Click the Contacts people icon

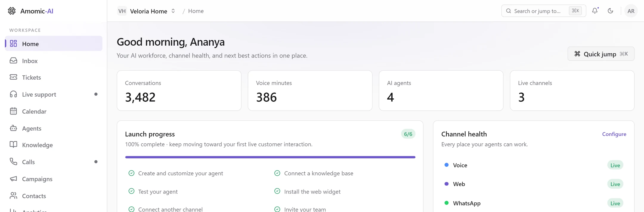pyautogui.click(x=13, y=196)
